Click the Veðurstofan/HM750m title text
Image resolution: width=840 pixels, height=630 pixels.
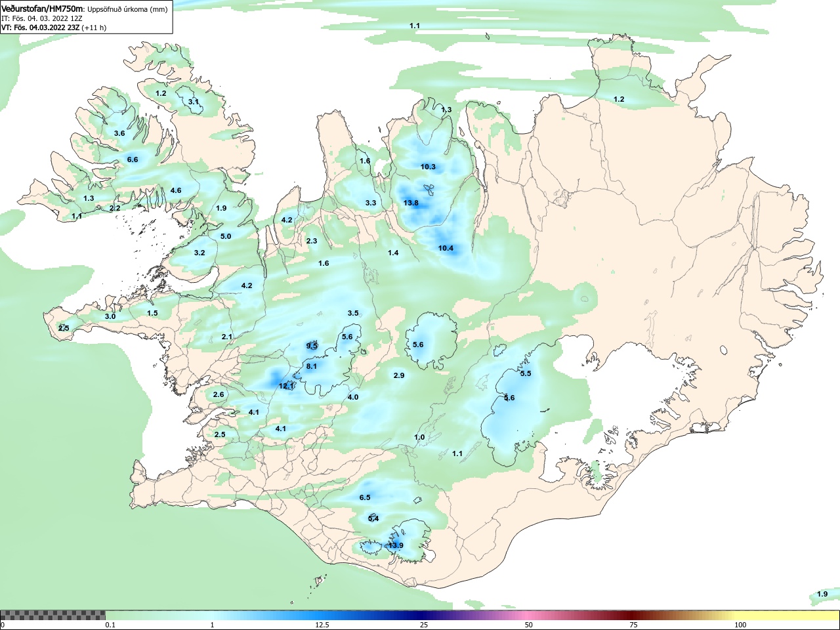(42, 9)
